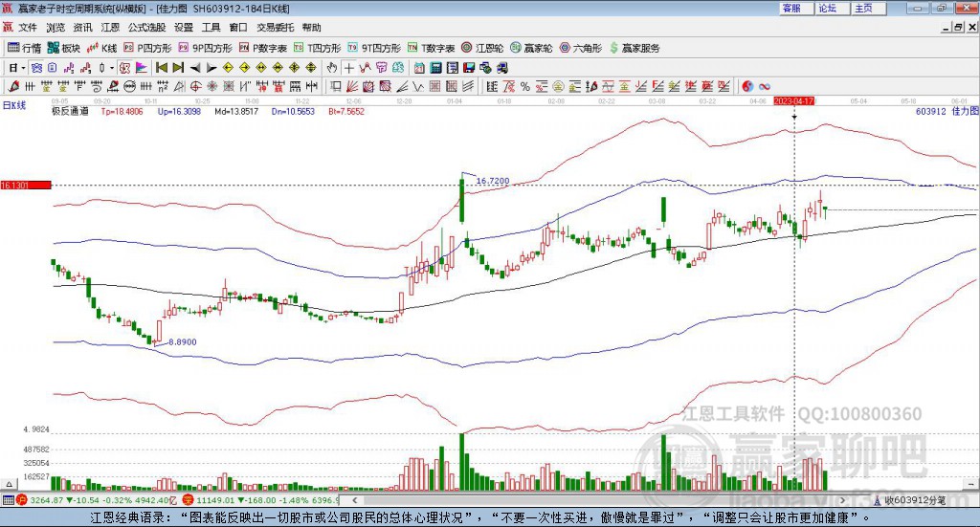Toggle the 权 adjustment button
This screenshot has width=980, height=527.
coord(124,68)
